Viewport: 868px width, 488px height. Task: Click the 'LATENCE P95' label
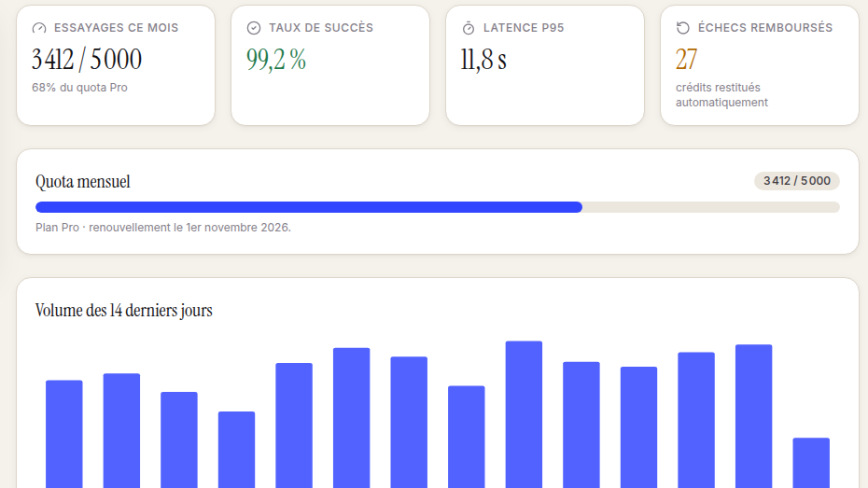coord(524,28)
